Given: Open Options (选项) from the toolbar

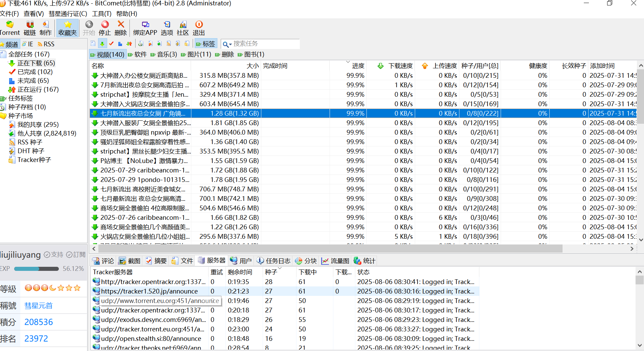Looking at the screenshot, I should click(167, 28).
